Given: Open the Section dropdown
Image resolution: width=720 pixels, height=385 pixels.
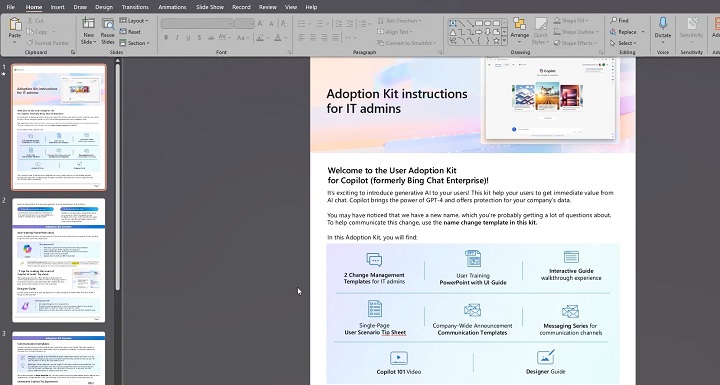Looking at the screenshot, I should [135, 43].
